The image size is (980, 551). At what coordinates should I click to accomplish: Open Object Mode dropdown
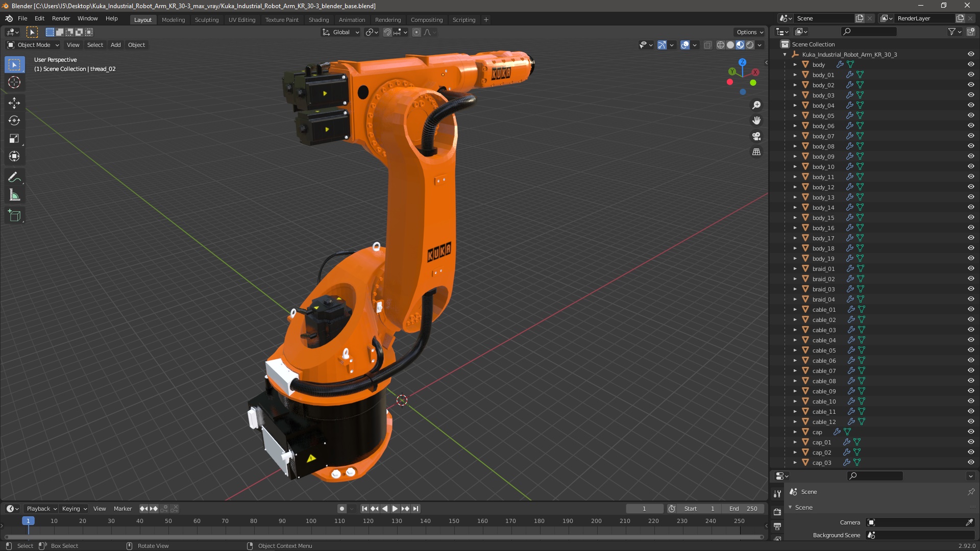click(33, 45)
